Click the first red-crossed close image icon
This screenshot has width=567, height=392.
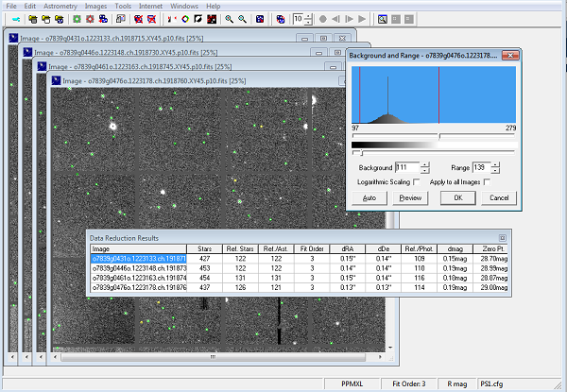[138, 20]
